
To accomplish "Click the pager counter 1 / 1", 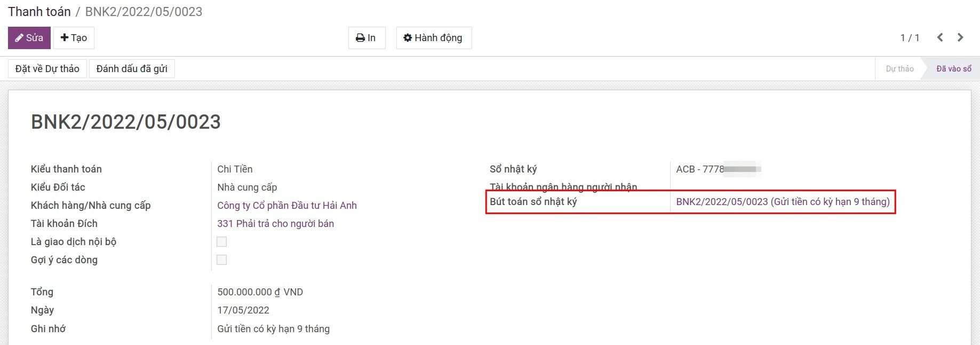I will (910, 38).
